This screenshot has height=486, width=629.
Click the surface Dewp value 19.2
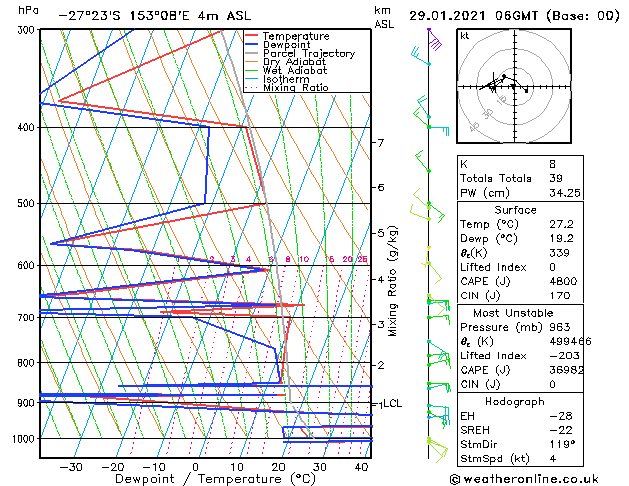(561, 239)
